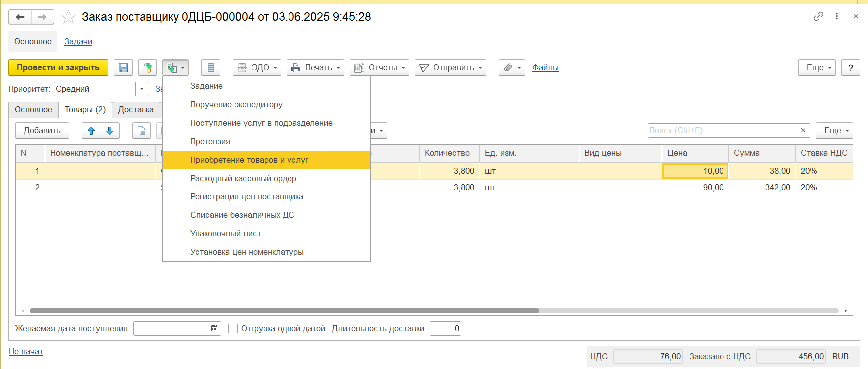Click the favorites star icon
The width and height of the screenshot is (868, 369).
click(x=68, y=17)
